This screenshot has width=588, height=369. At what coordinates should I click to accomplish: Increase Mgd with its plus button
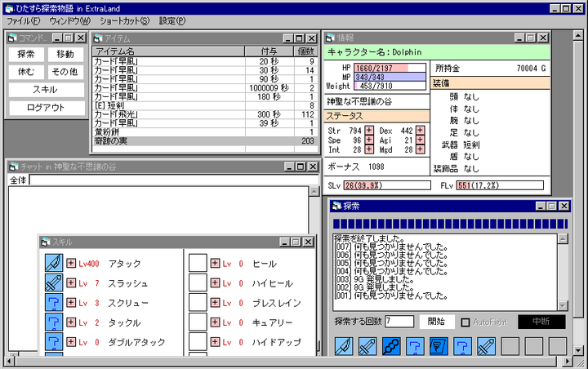pyautogui.click(x=421, y=149)
